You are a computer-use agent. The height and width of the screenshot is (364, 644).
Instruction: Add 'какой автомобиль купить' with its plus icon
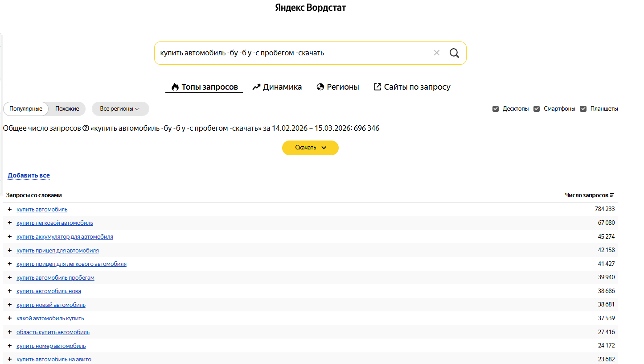(x=10, y=318)
